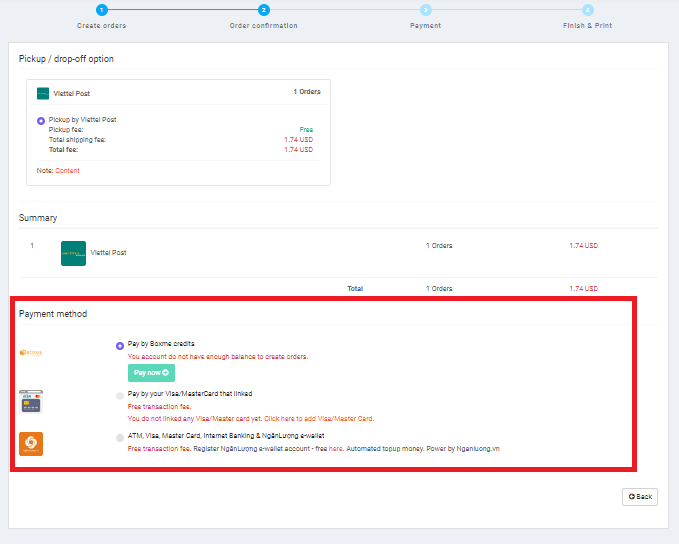This screenshot has width=679, height=544.
Task: Click the small Viettel Post logo in pickup card
Action: tap(43, 94)
